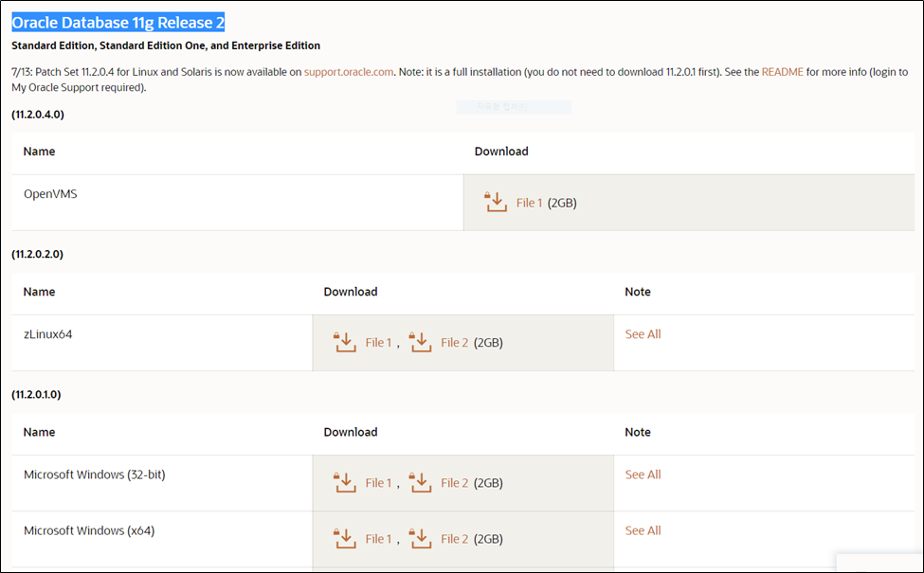Download File 1 for Microsoft Windows (32-bit)
The width and height of the screenshot is (924, 573).
[x=378, y=482]
